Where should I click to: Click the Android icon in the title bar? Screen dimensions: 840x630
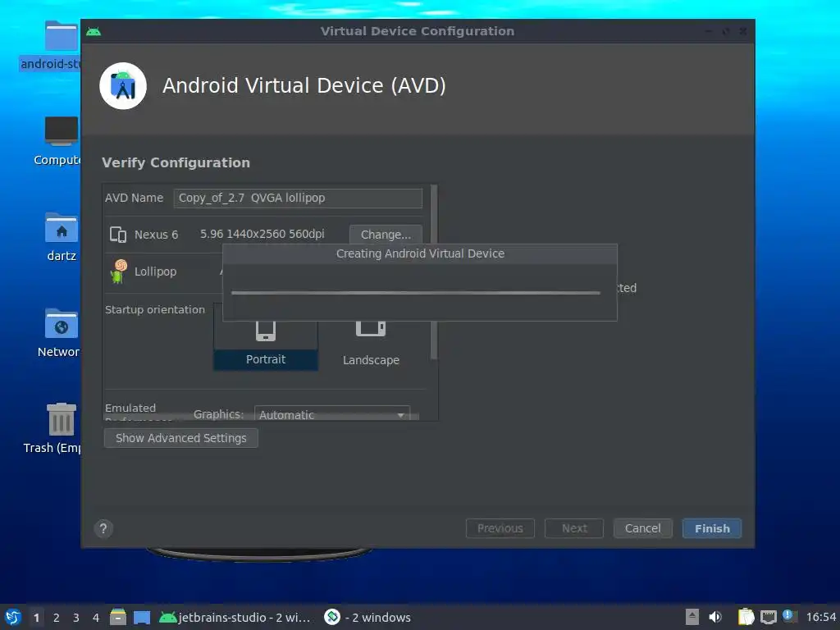click(94, 32)
